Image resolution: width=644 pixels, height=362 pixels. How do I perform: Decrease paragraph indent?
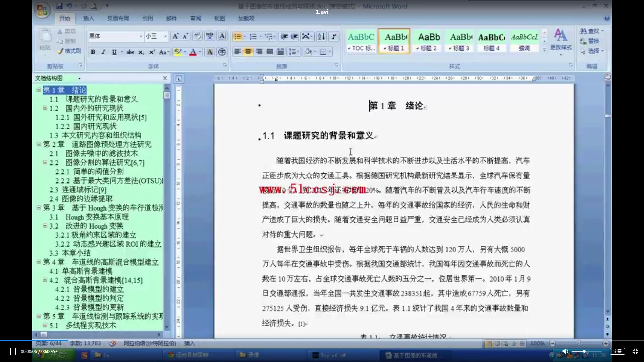284,37
